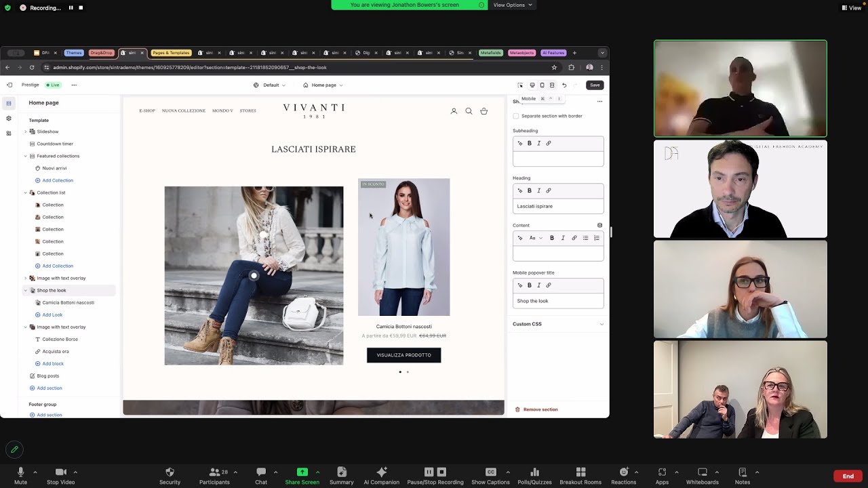Click the redo arrow icon
Viewport: 868px width, 488px height.
576,85
